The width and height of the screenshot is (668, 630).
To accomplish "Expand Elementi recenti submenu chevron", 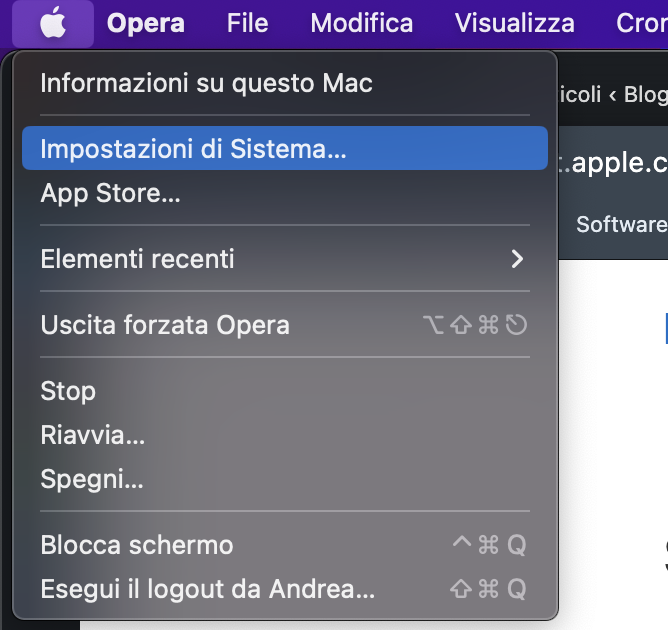I will click(x=517, y=259).
